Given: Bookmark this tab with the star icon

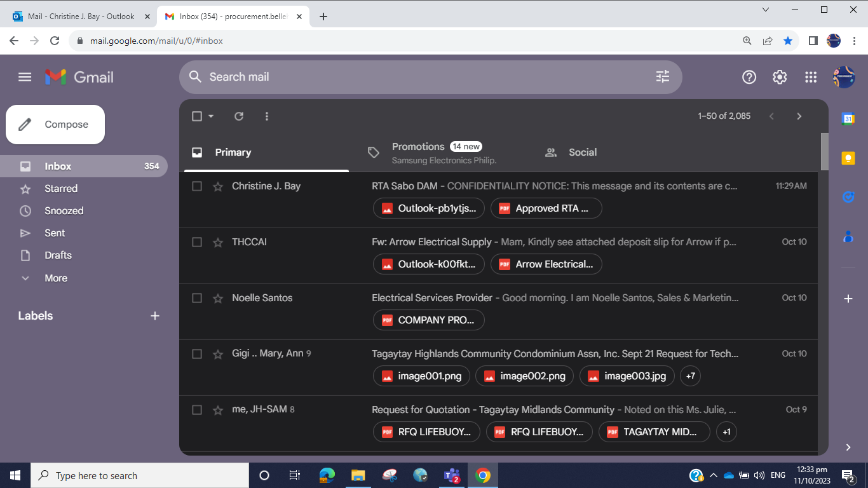Looking at the screenshot, I should coord(788,41).
